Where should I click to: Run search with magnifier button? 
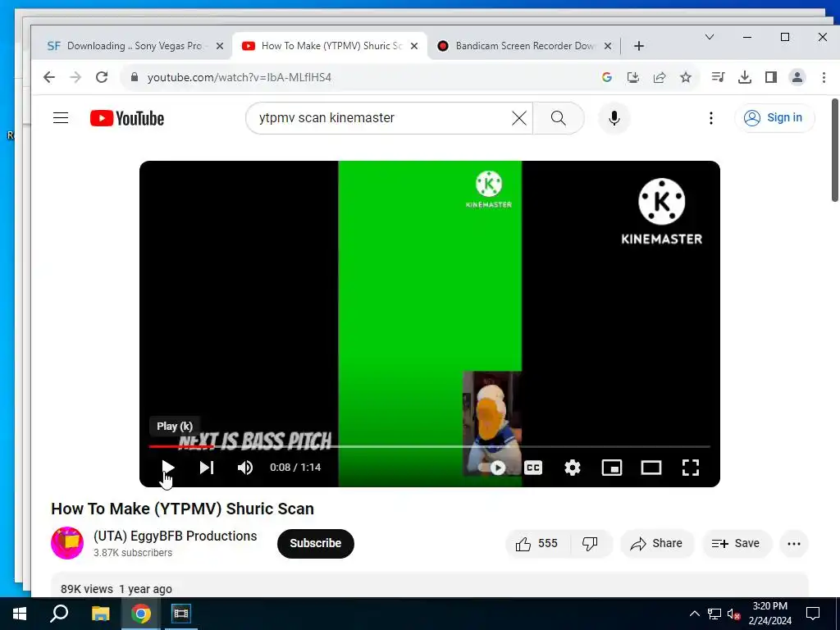point(558,118)
